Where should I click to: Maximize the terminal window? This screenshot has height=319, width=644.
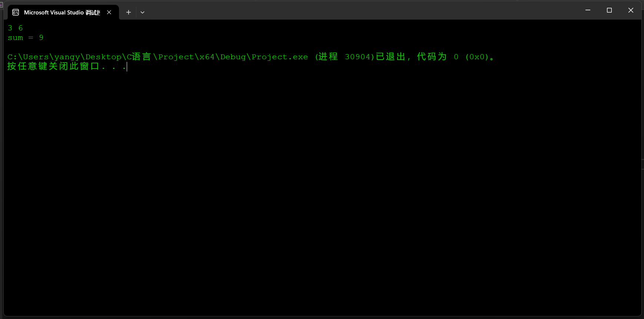tap(609, 10)
